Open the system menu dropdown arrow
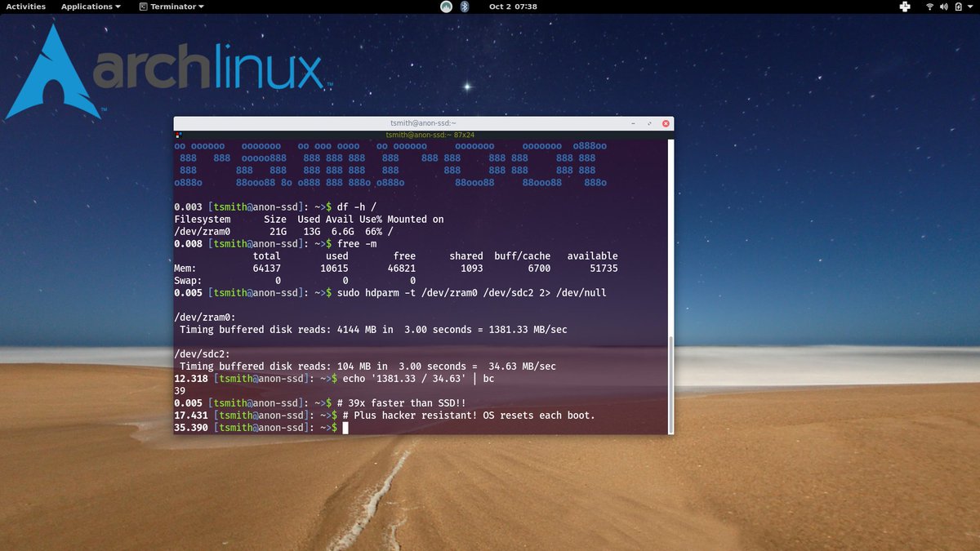Image resolution: width=980 pixels, height=551 pixels. click(970, 7)
